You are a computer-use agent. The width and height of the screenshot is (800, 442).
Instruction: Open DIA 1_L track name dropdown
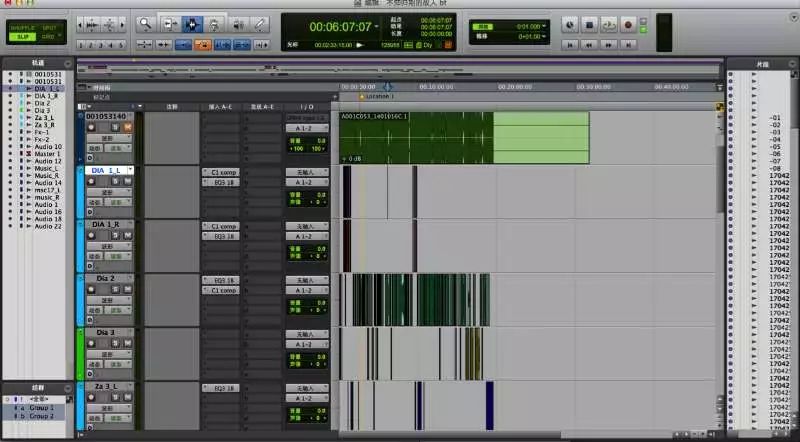tap(131, 170)
